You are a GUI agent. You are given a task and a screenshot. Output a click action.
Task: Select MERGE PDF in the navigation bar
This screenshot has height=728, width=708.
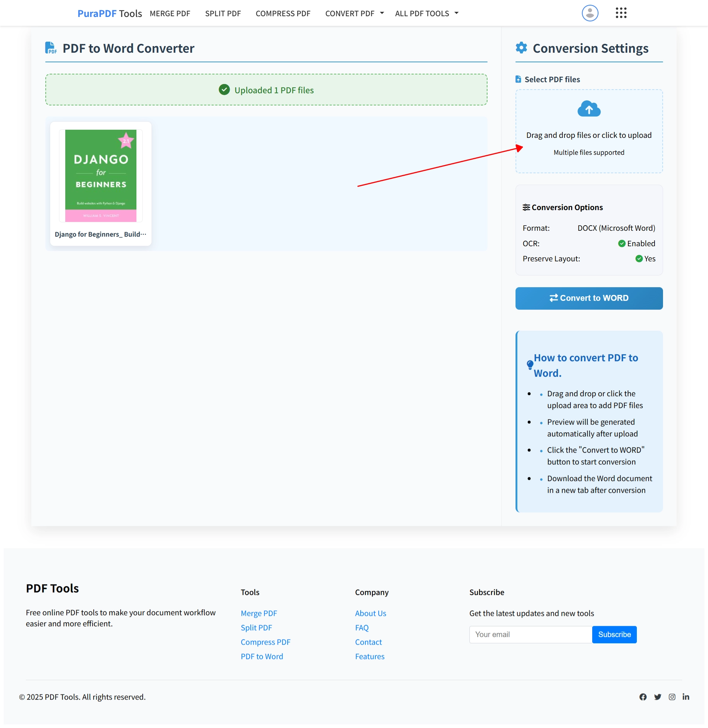170,13
